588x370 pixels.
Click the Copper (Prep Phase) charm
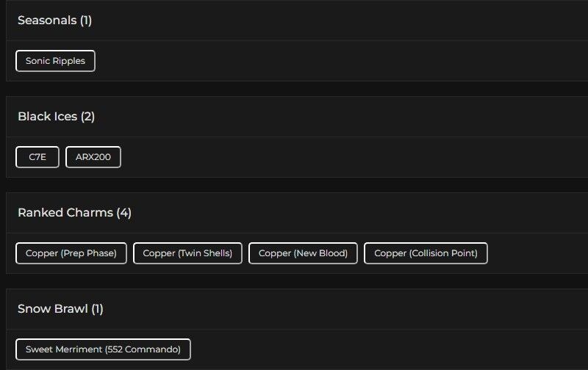(71, 253)
